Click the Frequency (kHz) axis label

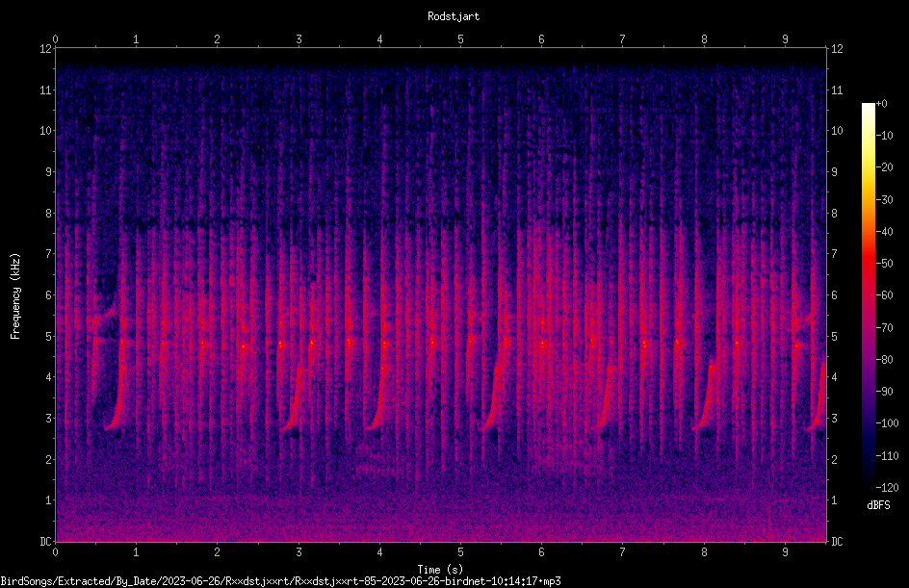(15, 296)
